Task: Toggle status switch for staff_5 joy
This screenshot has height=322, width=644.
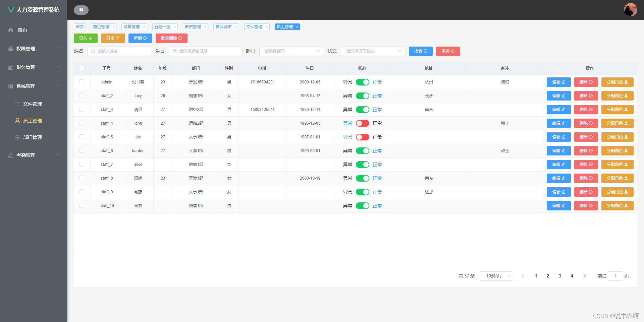Action: (x=362, y=137)
